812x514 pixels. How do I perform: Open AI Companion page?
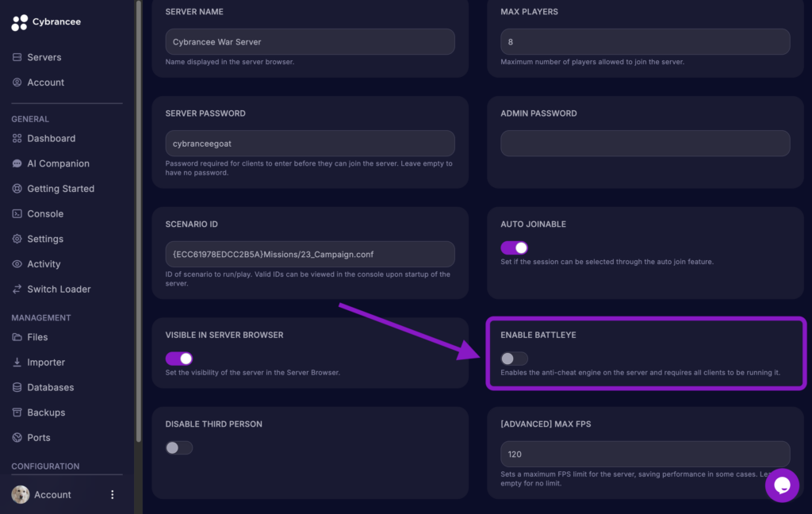point(59,163)
